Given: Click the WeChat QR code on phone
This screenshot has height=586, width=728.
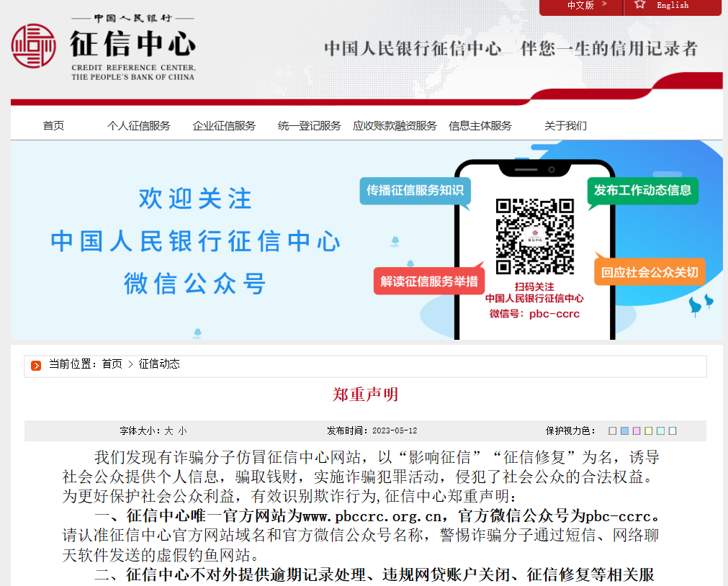Looking at the screenshot, I should (x=534, y=236).
